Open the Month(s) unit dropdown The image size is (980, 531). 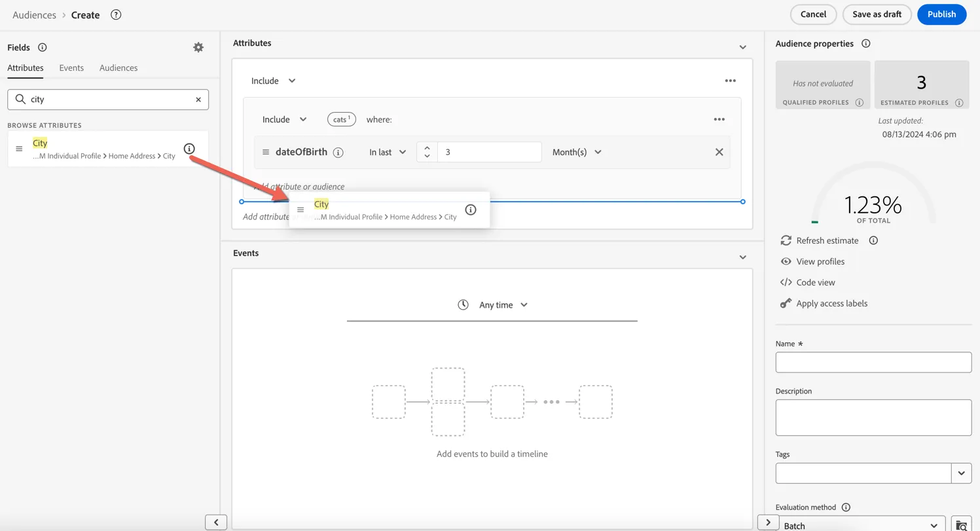pyautogui.click(x=577, y=152)
